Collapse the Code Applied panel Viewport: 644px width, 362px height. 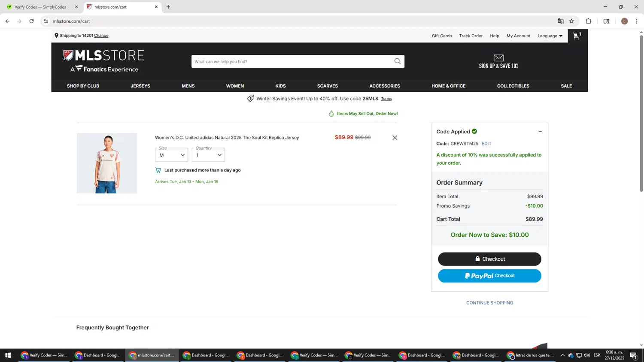point(540,132)
